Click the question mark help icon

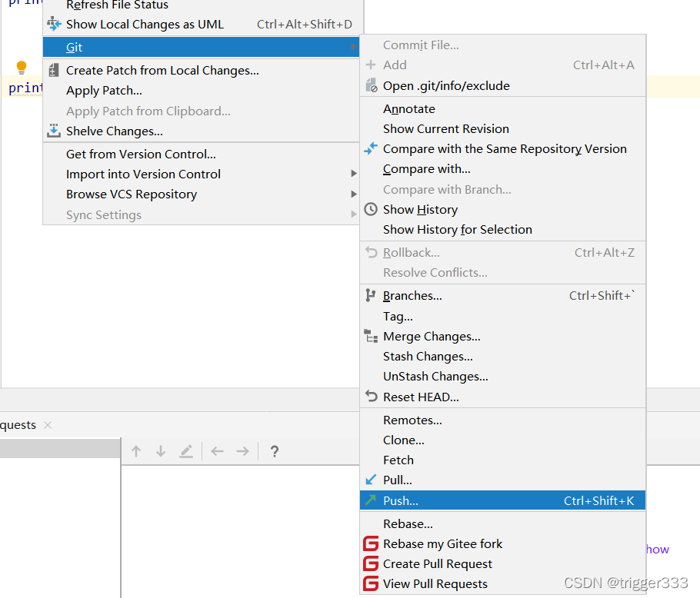click(x=275, y=452)
